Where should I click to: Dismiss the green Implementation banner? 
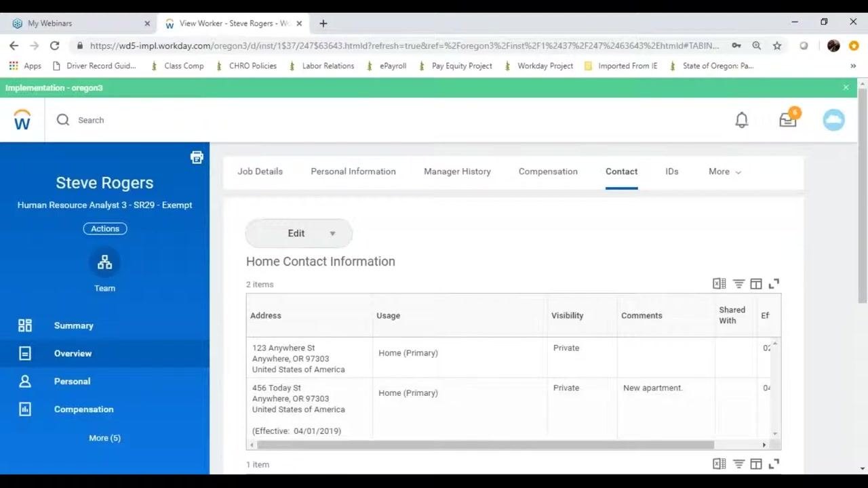pos(846,87)
